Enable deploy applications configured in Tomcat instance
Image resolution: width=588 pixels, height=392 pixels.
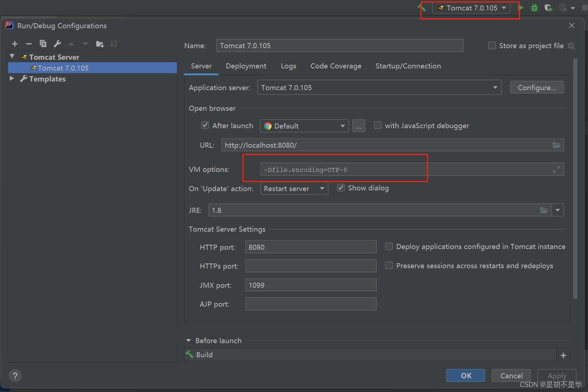[x=389, y=246]
